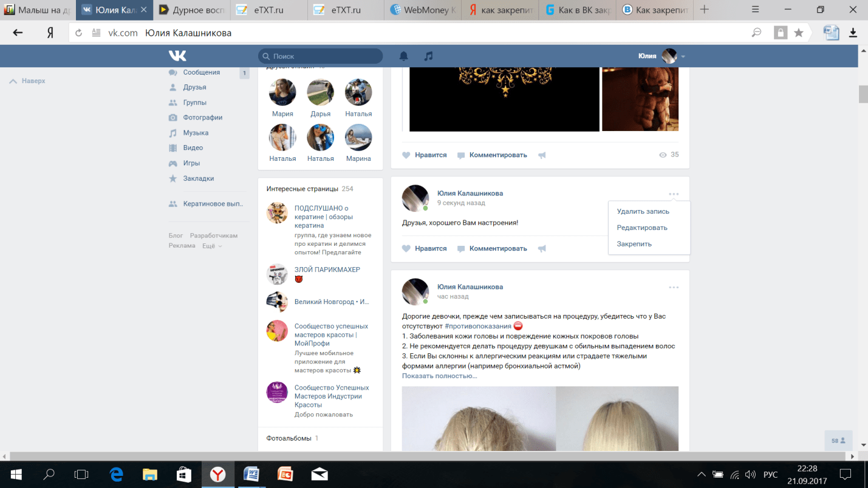The image size is (868, 488).
Task: Open friend Марина's avatar
Action: pos(358,138)
